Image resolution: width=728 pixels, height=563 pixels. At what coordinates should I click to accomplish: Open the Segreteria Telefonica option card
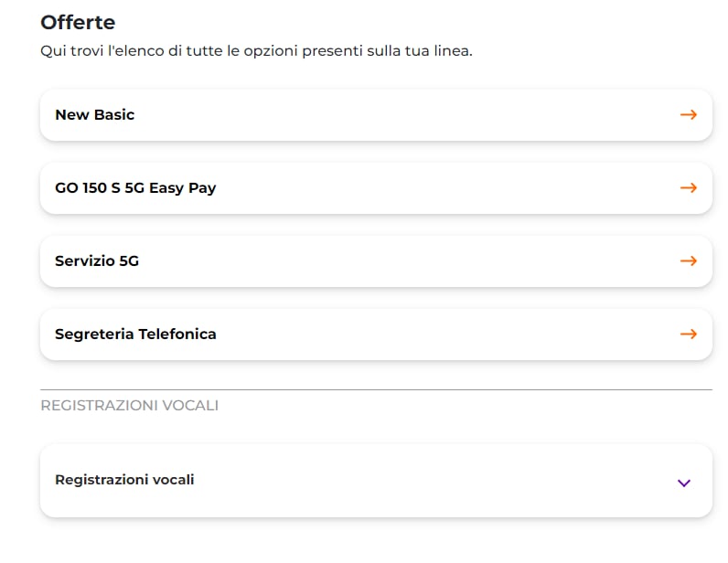click(x=376, y=335)
